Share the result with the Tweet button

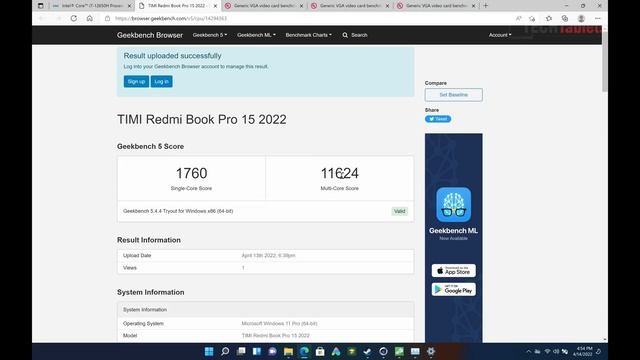438,119
